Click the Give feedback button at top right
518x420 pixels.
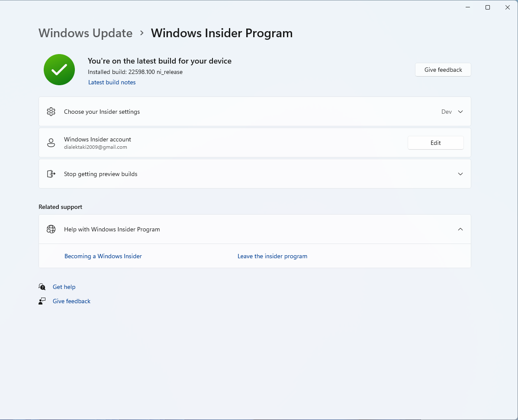pyautogui.click(x=443, y=69)
